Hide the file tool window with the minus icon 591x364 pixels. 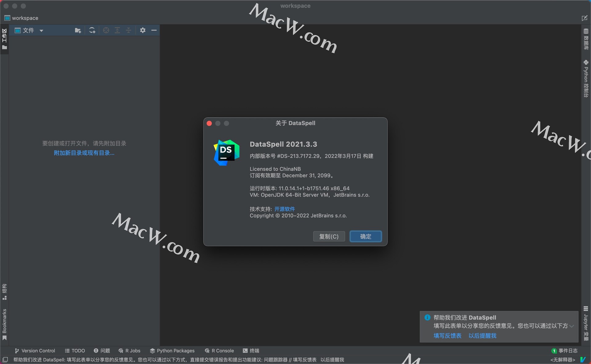point(154,30)
